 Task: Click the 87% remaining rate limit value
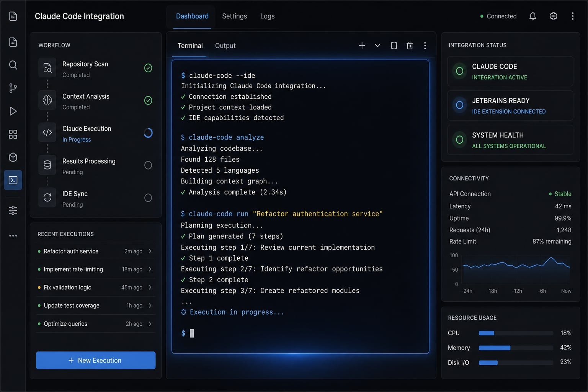tap(552, 241)
